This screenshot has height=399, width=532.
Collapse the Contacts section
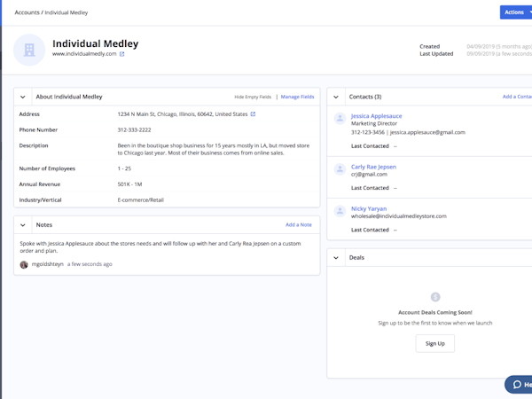pyautogui.click(x=336, y=97)
